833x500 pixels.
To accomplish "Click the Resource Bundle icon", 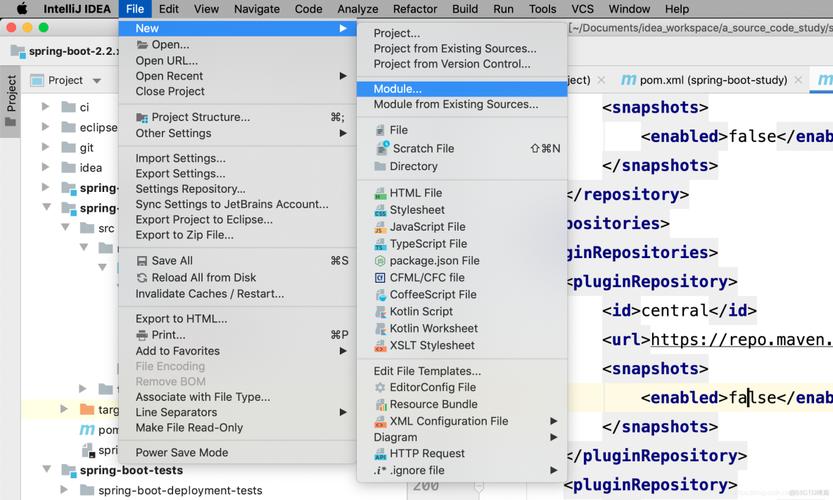I will click(381, 405).
